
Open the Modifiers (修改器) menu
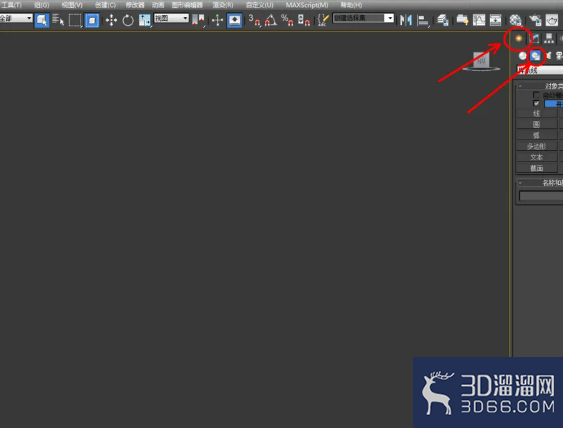pyautogui.click(x=135, y=5)
